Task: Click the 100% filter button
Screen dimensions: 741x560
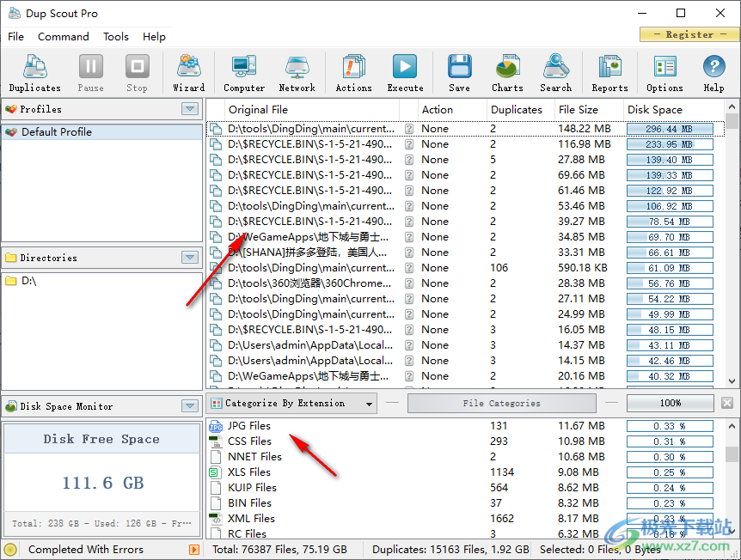Action: (671, 403)
